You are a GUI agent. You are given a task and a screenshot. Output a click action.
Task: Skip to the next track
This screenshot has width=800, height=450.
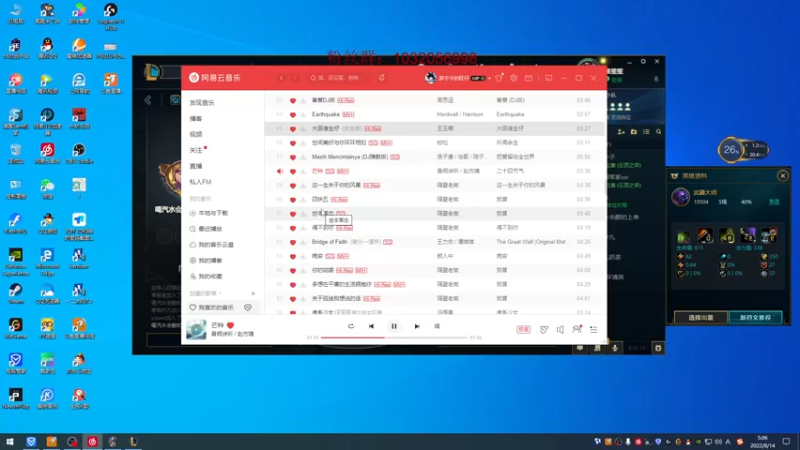[417, 327]
